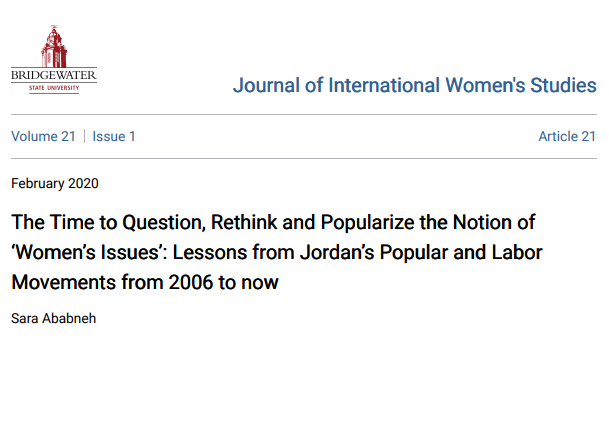Image resolution: width=609 pixels, height=447 pixels.
Task: Click the word 'Studies' in the journal name
Action: coord(564,85)
